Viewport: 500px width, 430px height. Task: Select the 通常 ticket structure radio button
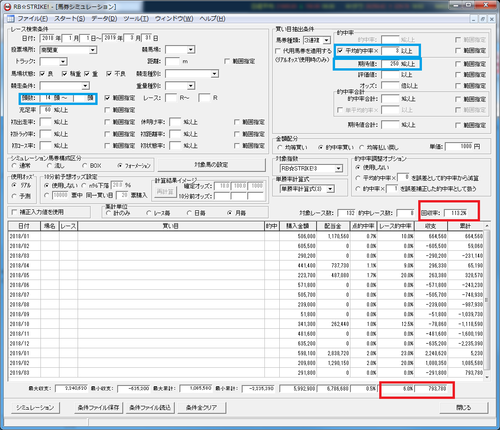tap(14, 166)
